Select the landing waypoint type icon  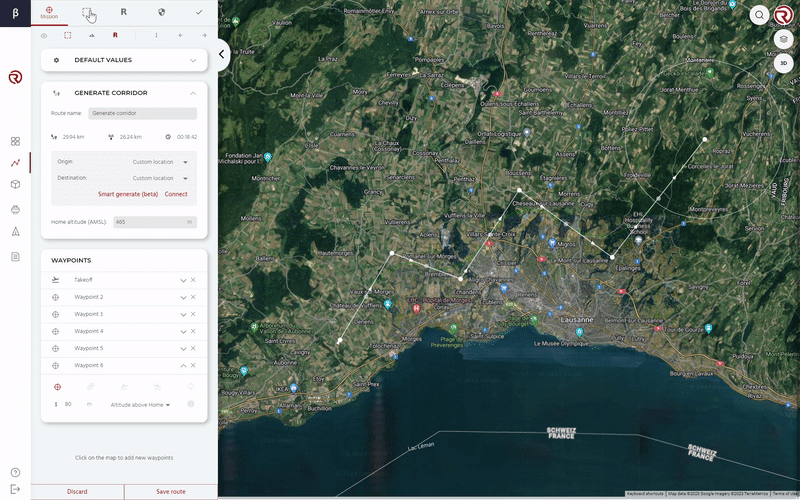(157, 386)
